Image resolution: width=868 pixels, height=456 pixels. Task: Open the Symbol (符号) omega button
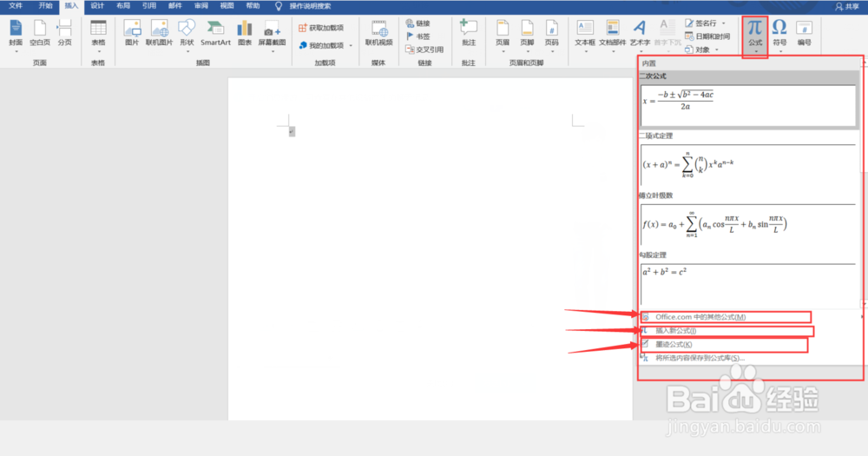pyautogui.click(x=779, y=36)
